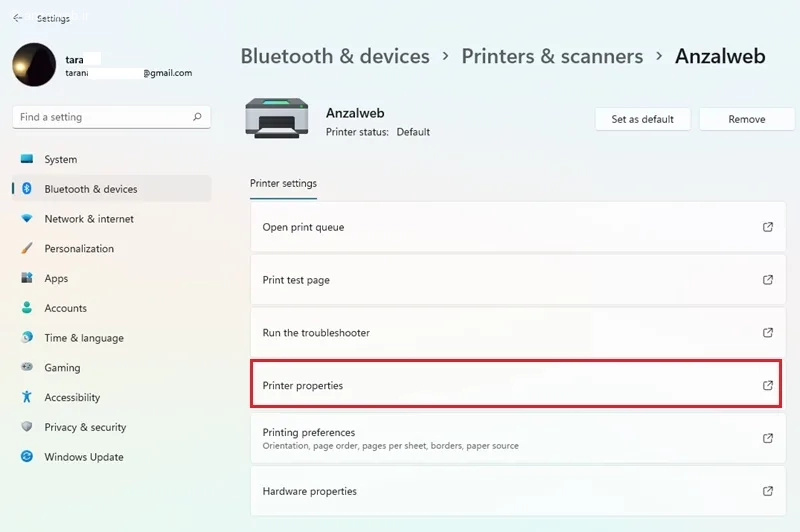This screenshot has width=800, height=532.
Task: Open print queue row
Action: coord(518,227)
